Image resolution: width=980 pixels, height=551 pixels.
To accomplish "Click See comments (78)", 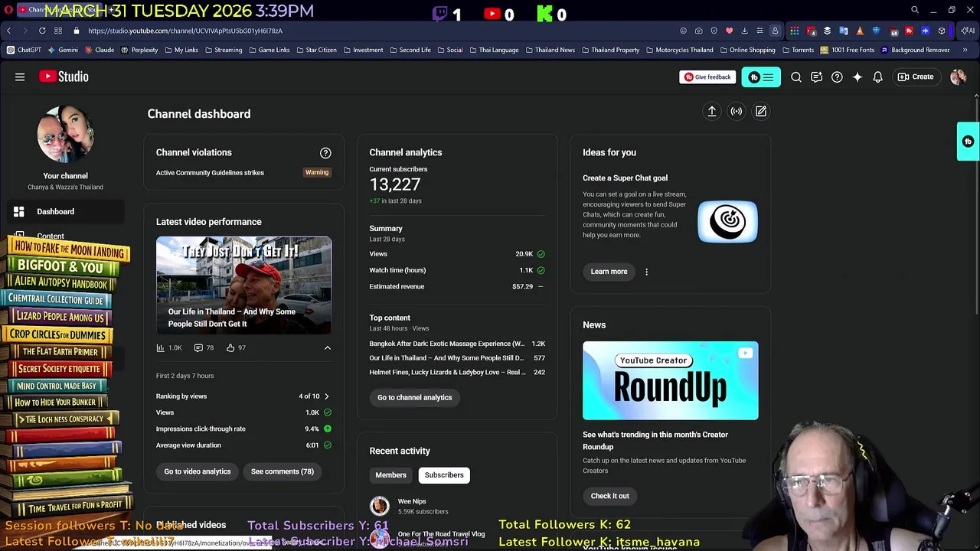I will click(283, 471).
